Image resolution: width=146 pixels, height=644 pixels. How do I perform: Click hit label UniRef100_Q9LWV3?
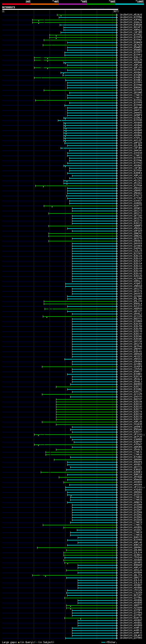tap(131, 636)
